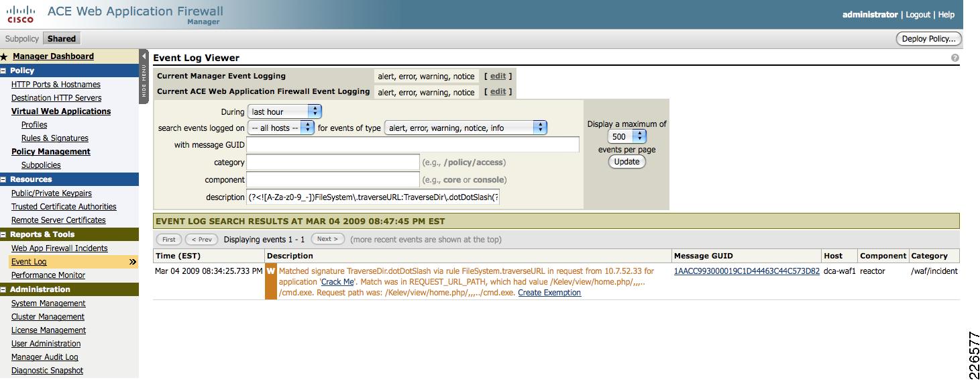Switch to the Shared tab
980x380 pixels.
tap(62, 39)
